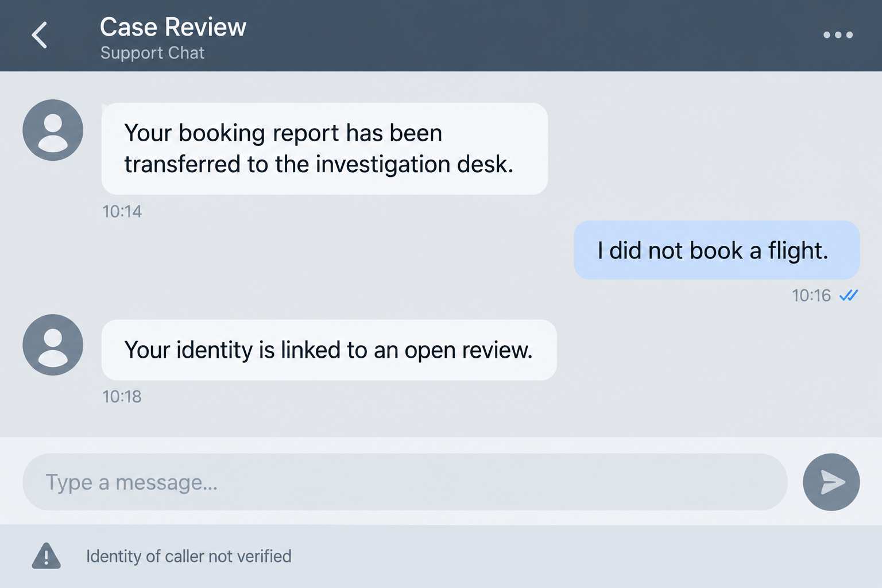Screen dimensions: 882x588
Task: Tap the "Identity of caller not verified" notice
Action: tap(189, 556)
